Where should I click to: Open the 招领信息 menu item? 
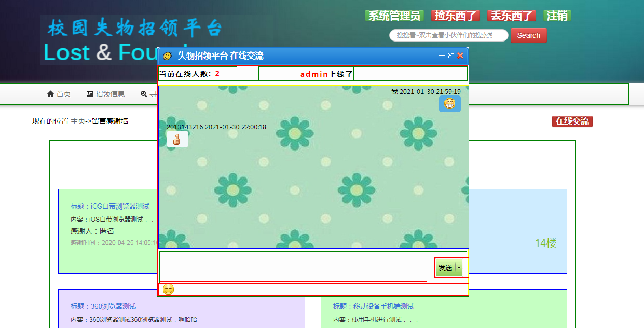tap(110, 94)
